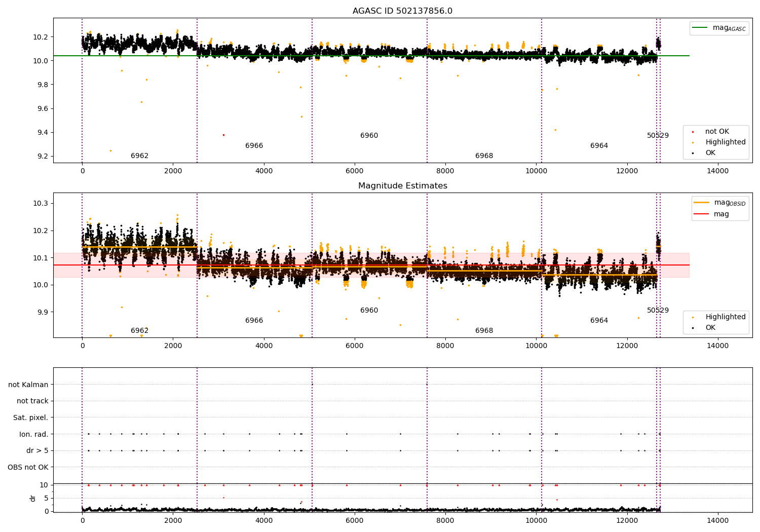Click obsid 6964 in Magnitude Estimates plot
Image resolution: width=760 pixels, height=532 pixels.
tap(599, 321)
